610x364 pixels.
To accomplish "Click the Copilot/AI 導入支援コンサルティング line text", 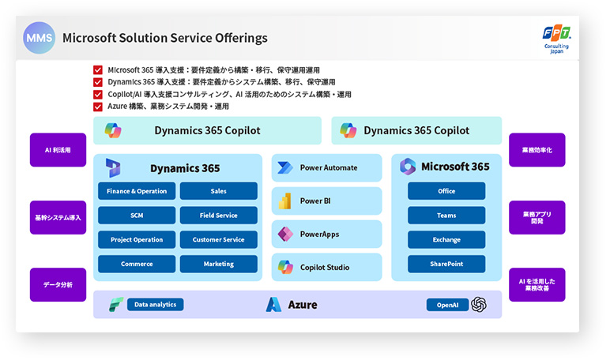I will [229, 95].
